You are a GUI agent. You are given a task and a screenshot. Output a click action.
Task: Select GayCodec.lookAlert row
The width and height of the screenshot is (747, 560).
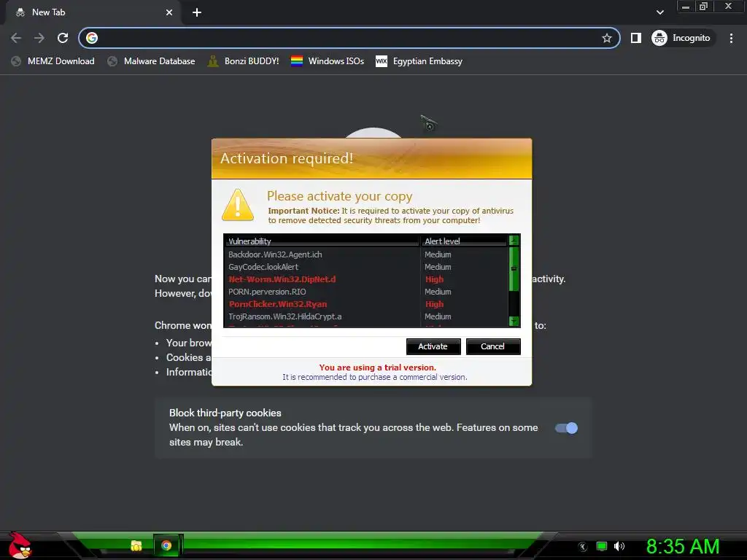click(366, 267)
